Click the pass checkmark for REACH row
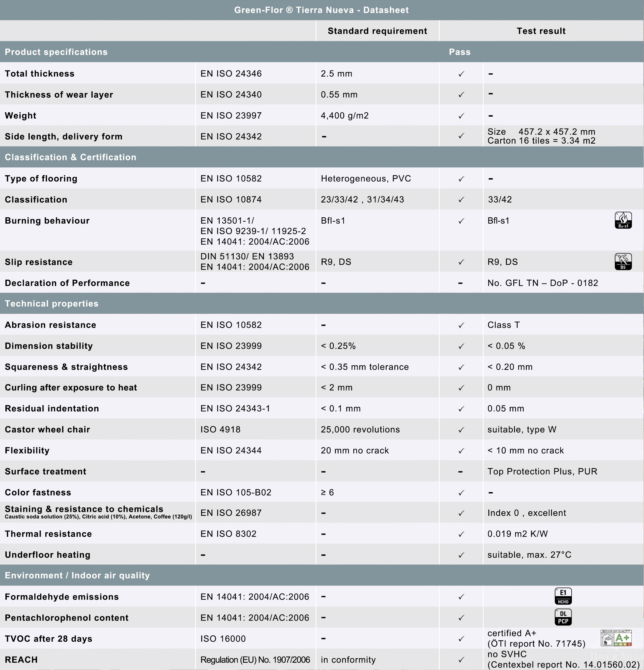 point(461,659)
